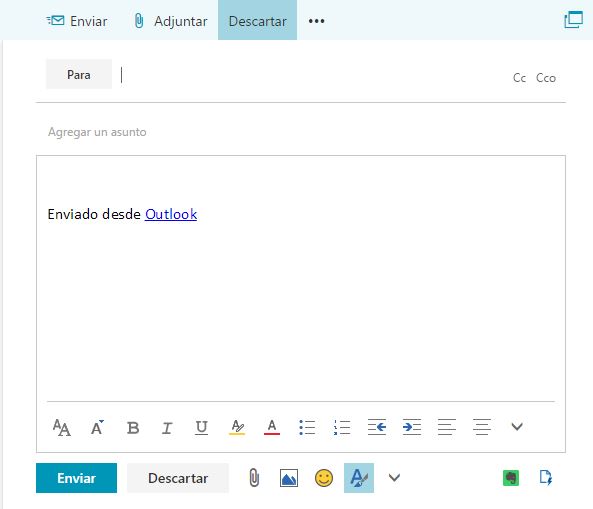The height and width of the screenshot is (509, 593).
Task: Pick the red font color
Action: [272, 427]
